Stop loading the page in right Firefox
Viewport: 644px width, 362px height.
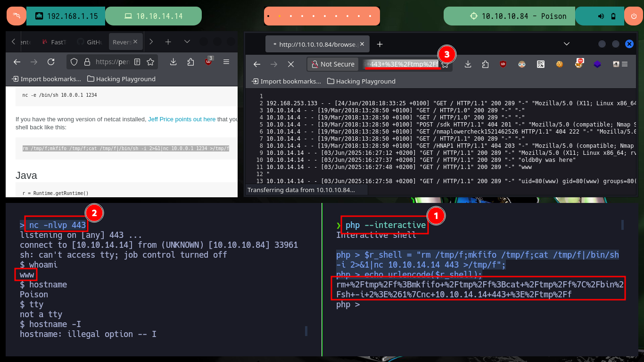coord(290,64)
